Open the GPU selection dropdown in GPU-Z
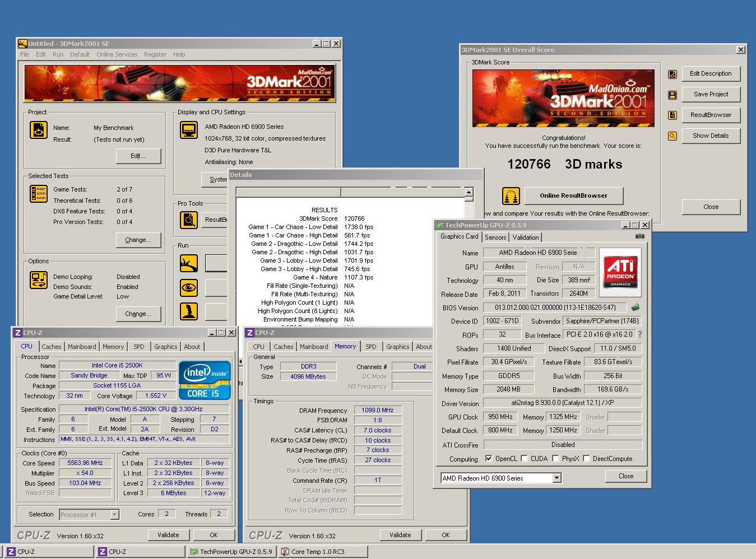Screen dimensions: 756x559 (556, 478)
